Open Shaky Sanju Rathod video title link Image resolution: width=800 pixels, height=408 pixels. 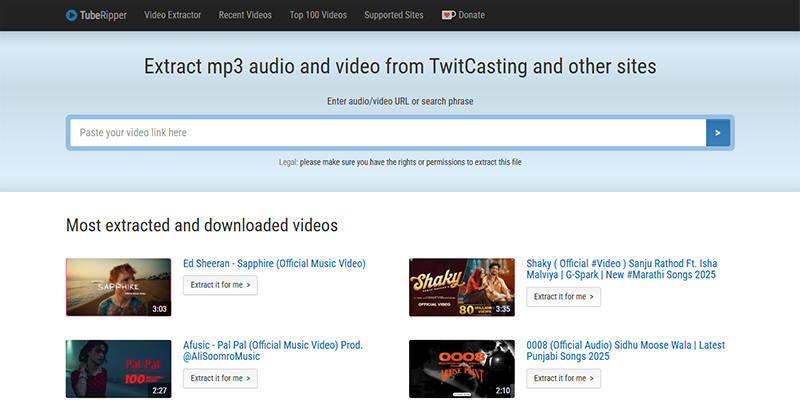tap(621, 269)
